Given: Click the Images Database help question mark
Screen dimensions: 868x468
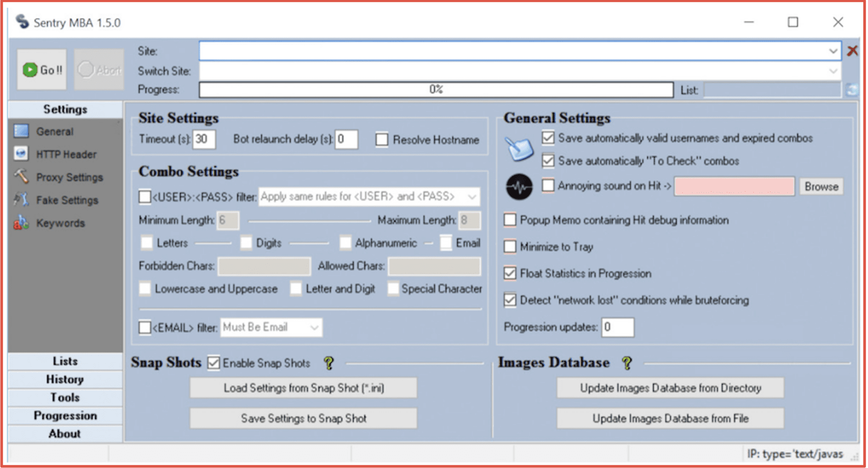Looking at the screenshot, I should pos(627,363).
